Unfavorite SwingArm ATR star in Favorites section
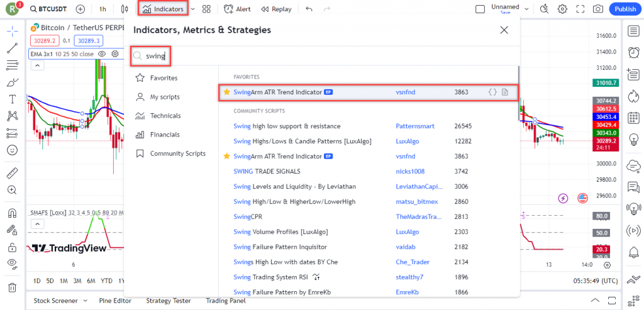Screen dimensions: 644x310 click(226, 92)
